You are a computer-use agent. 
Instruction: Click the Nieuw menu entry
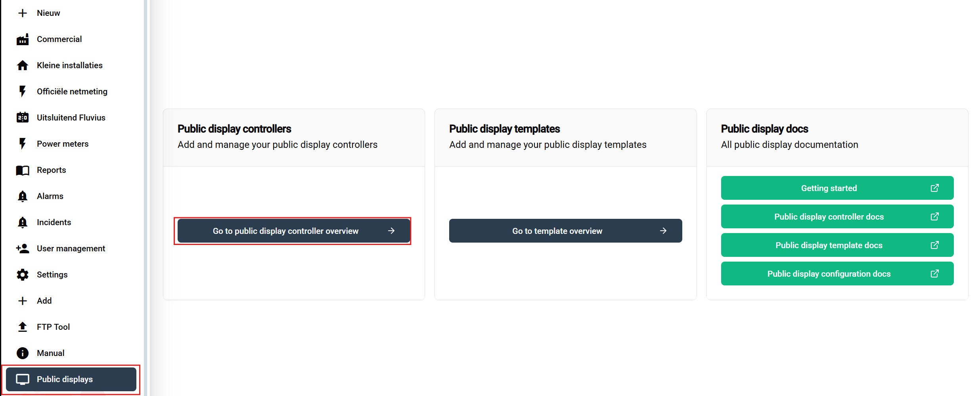tap(48, 13)
